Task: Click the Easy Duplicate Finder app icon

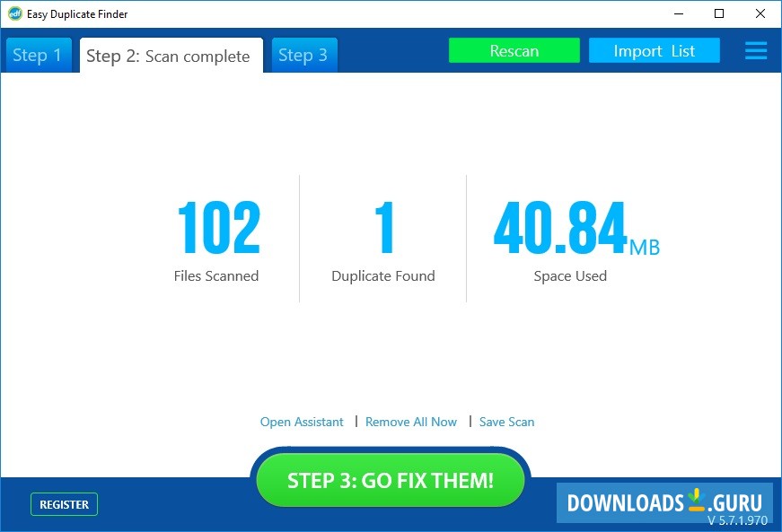Action: pos(15,14)
